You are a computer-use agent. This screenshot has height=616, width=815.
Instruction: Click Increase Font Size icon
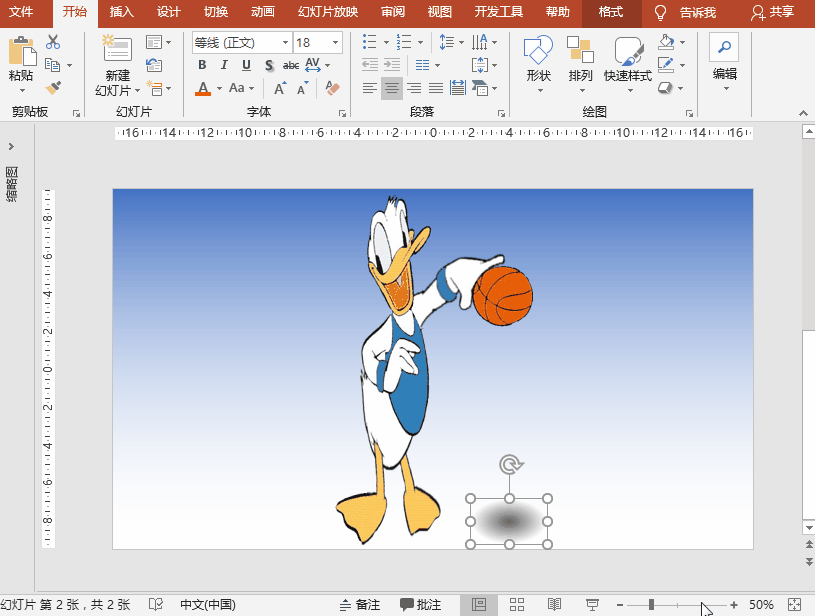[x=280, y=89]
